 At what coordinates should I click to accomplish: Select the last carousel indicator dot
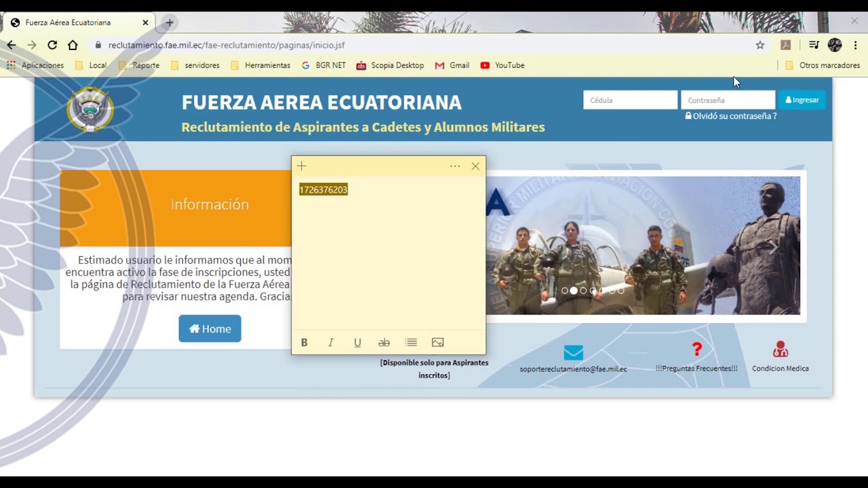click(x=620, y=291)
